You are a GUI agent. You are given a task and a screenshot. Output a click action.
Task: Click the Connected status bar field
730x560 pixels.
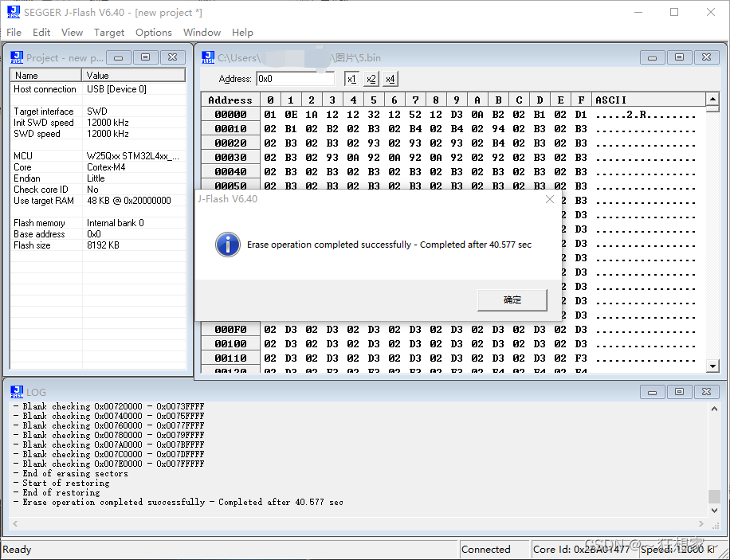coord(495,550)
